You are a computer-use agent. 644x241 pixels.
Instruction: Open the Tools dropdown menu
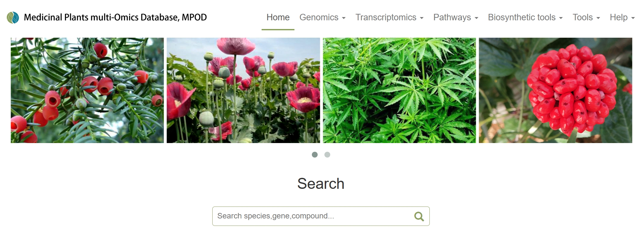click(x=586, y=17)
